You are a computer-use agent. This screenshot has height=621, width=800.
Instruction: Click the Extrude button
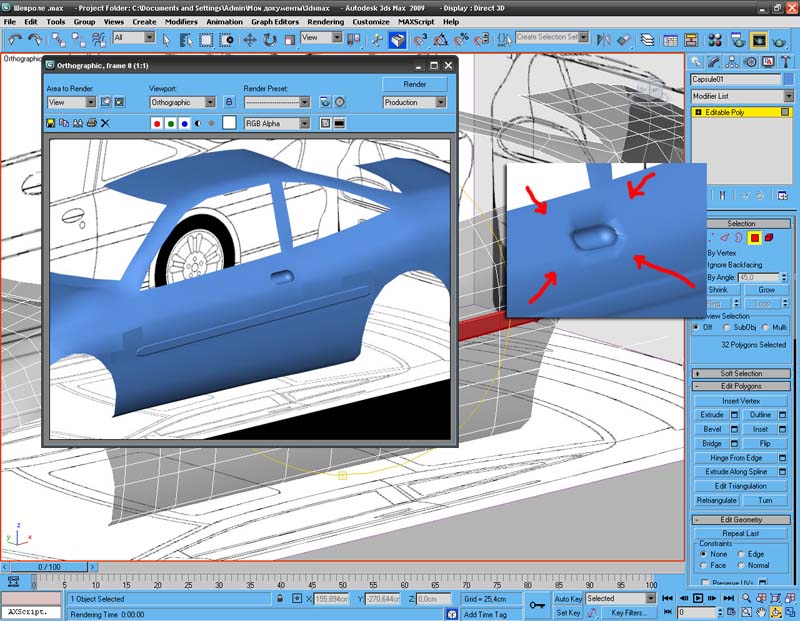pos(712,414)
